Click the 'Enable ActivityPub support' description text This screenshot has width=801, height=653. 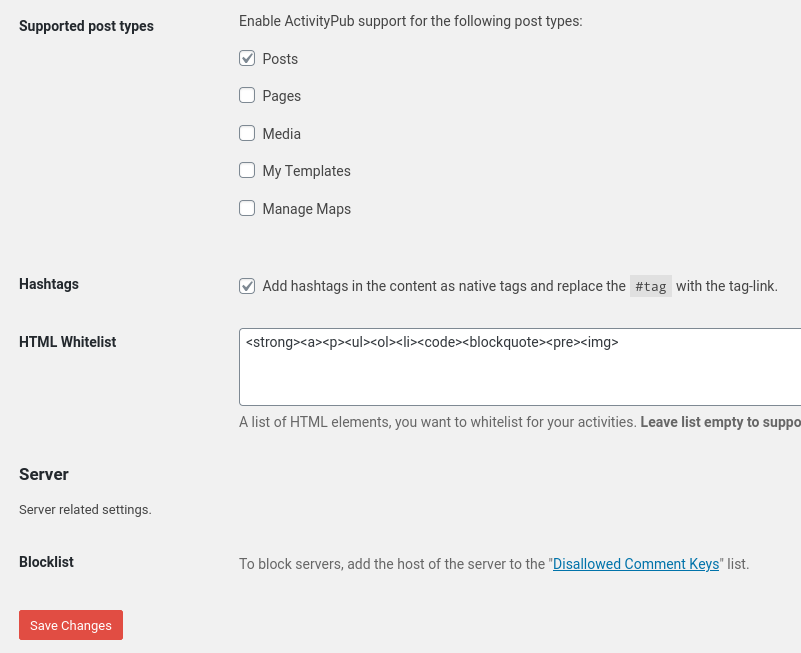[411, 21]
